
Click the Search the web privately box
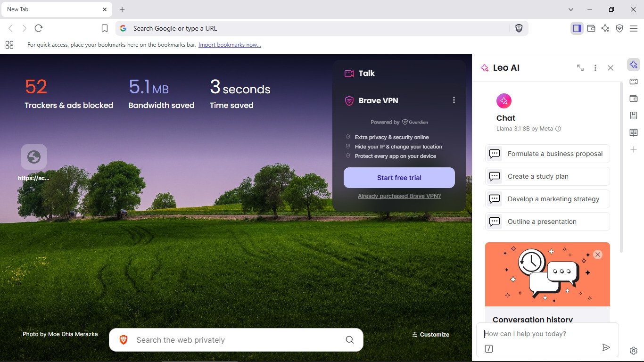click(x=236, y=340)
